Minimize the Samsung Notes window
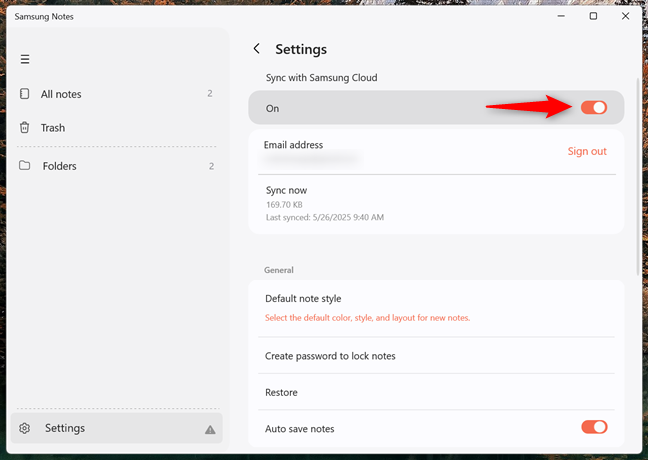Viewport: 648px width, 460px height. pyautogui.click(x=561, y=16)
